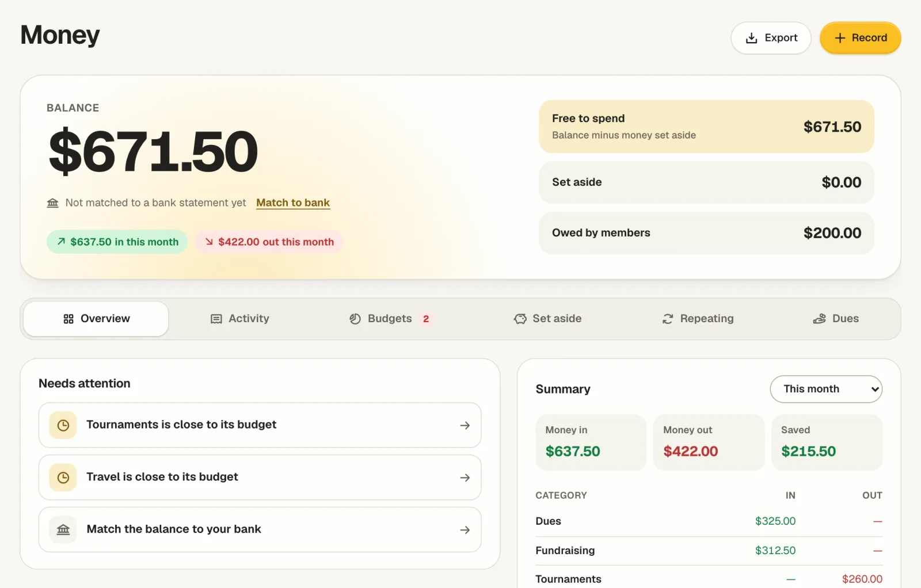Click the Overview grid icon
Screen dimensions: 921x588
pos(68,319)
